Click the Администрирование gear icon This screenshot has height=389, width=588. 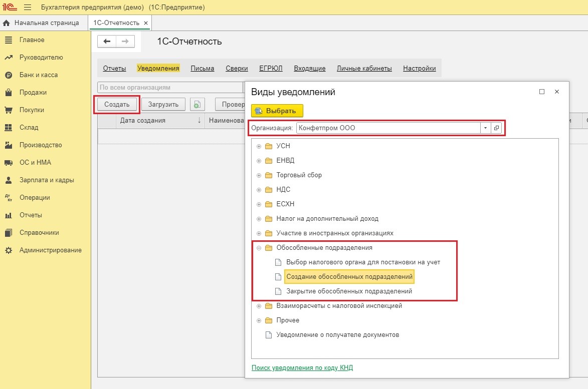point(8,250)
